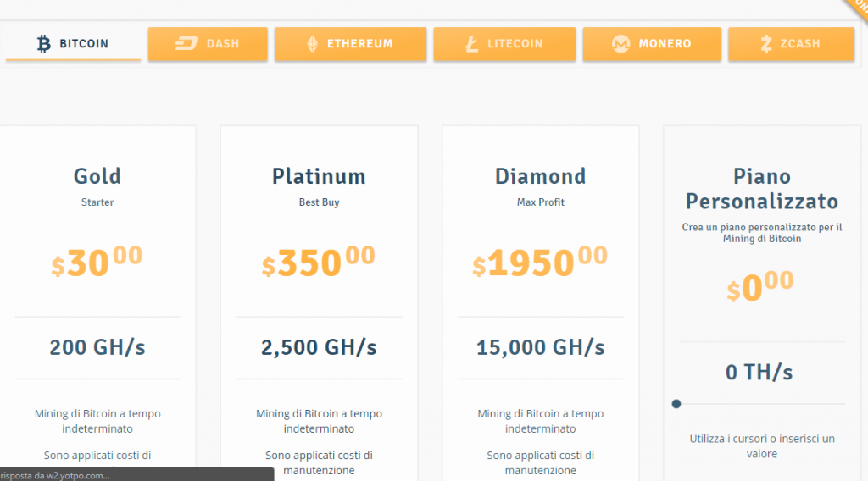Click the custom plan hashrate slider handle

pos(676,404)
